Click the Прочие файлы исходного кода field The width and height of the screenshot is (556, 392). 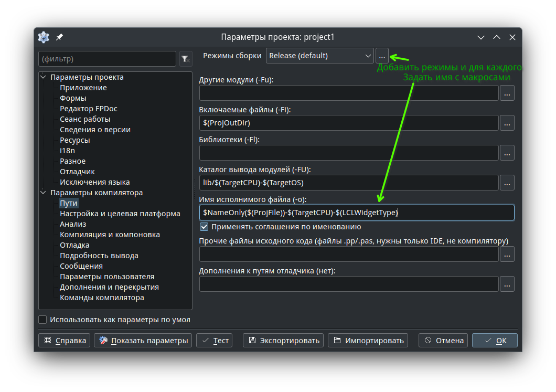coord(349,255)
